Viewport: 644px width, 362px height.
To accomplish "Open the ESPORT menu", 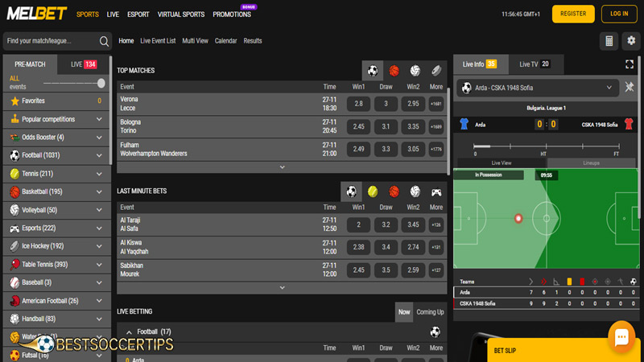I will (138, 14).
